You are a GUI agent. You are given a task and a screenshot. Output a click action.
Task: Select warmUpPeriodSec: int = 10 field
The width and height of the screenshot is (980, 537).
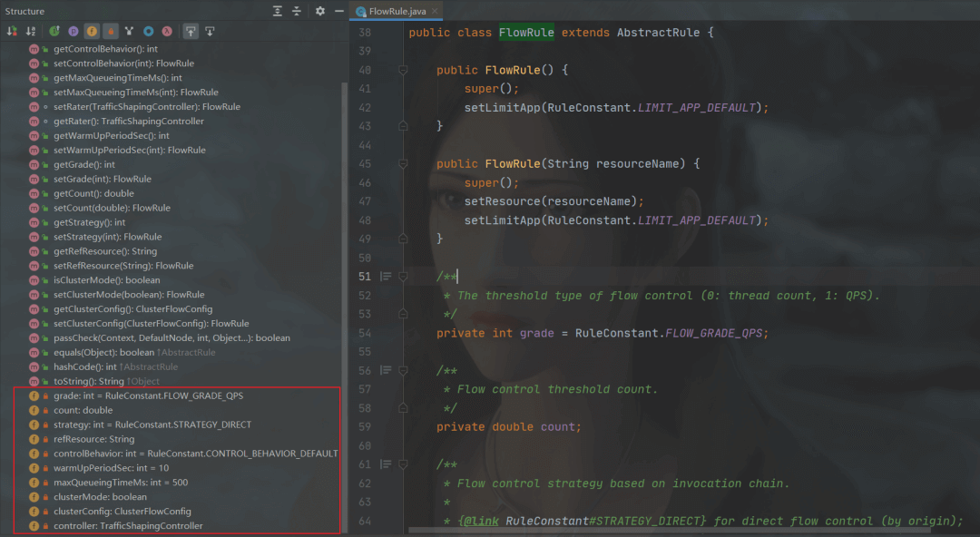[112, 468]
